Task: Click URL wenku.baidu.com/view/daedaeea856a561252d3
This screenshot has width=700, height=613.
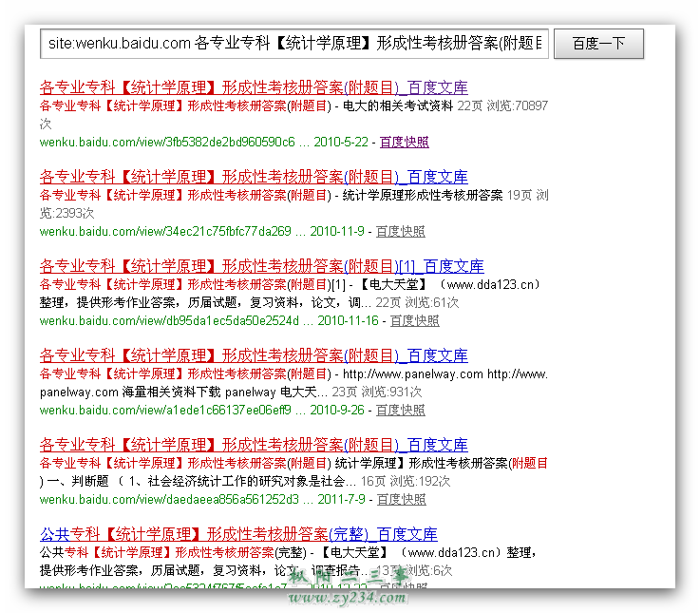Action: [169, 500]
